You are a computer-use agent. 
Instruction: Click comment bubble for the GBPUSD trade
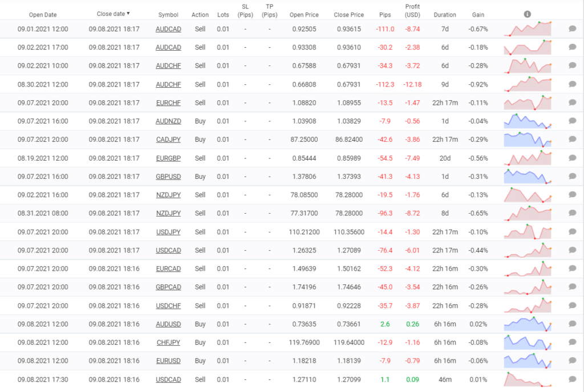coord(573,177)
